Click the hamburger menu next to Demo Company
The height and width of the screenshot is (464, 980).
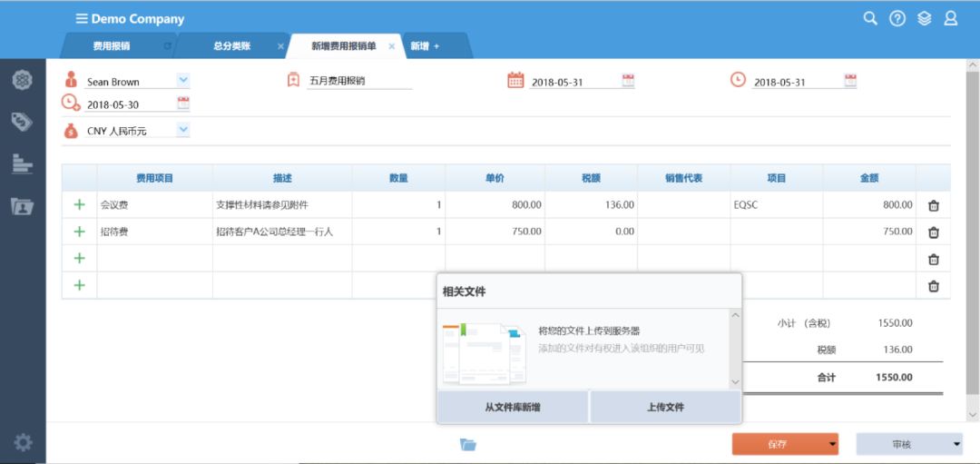82,18
